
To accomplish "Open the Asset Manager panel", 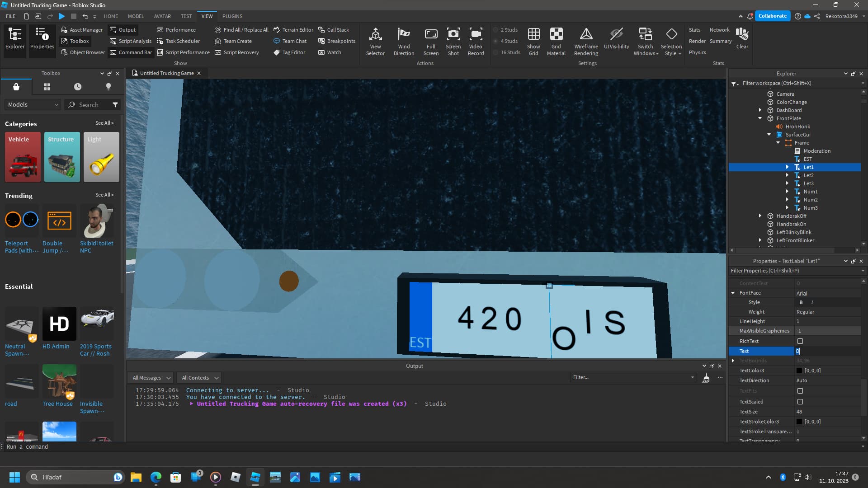I will [x=82, y=30].
